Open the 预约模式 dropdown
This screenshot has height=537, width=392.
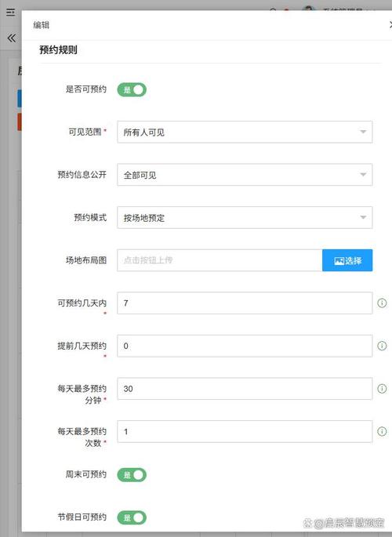click(x=245, y=217)
